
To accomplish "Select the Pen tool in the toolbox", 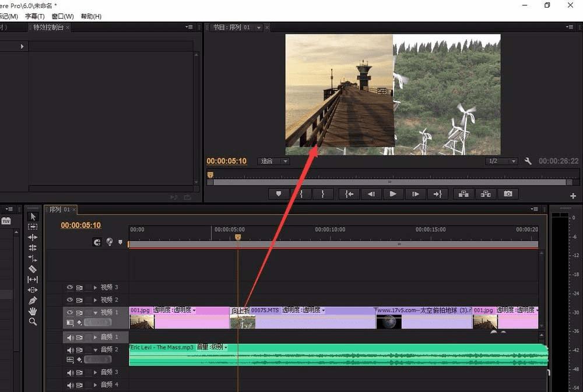I will click(33, 301).
